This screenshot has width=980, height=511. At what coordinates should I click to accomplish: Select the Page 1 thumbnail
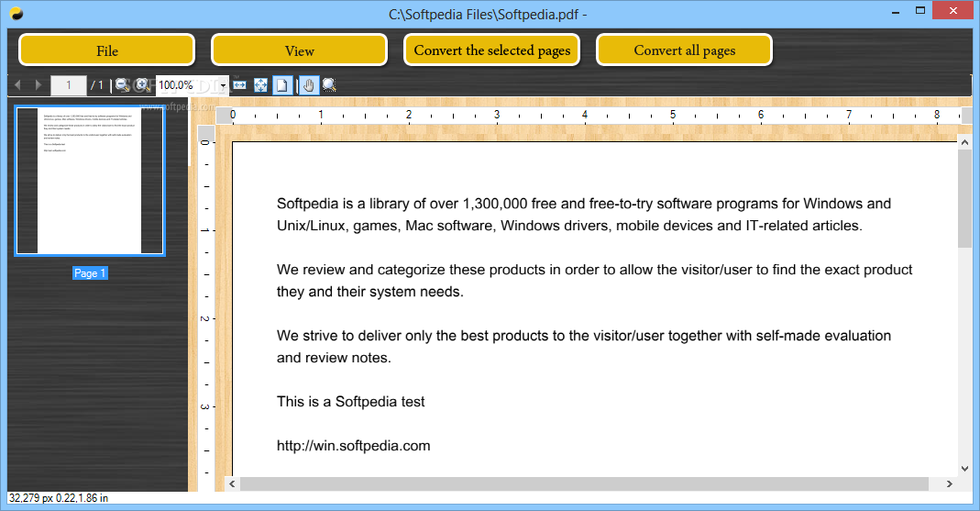pos(90,181)
